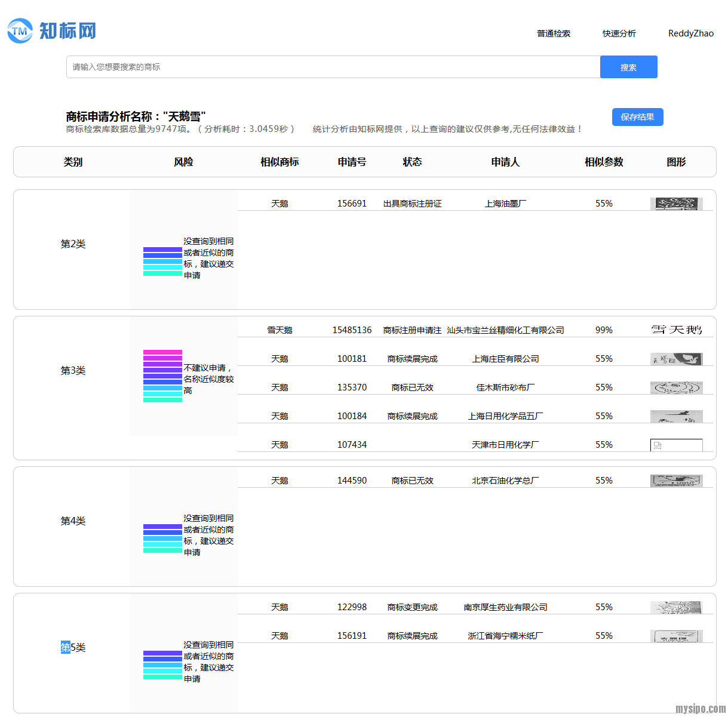This screenshot has height=717, width=728.
Task: Click the risk level bars for 第2类
Action: [x=162, y=261]
